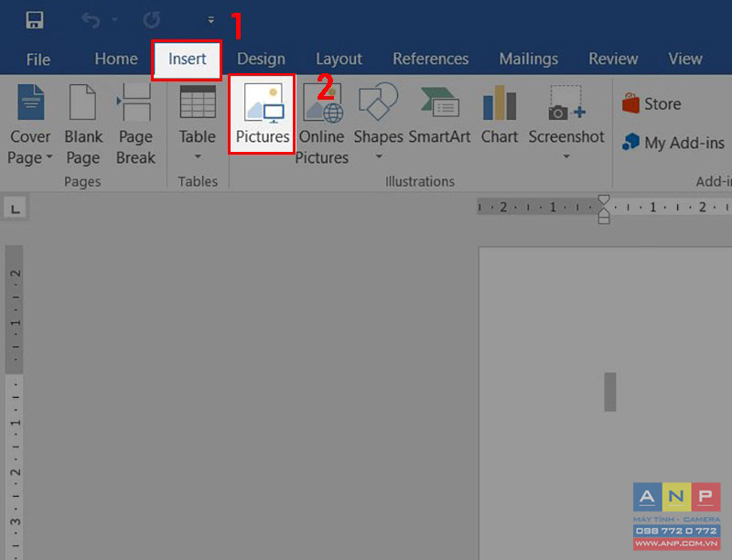Open the Cover Page gallery
732x560 pixels.
click(30, 124)
